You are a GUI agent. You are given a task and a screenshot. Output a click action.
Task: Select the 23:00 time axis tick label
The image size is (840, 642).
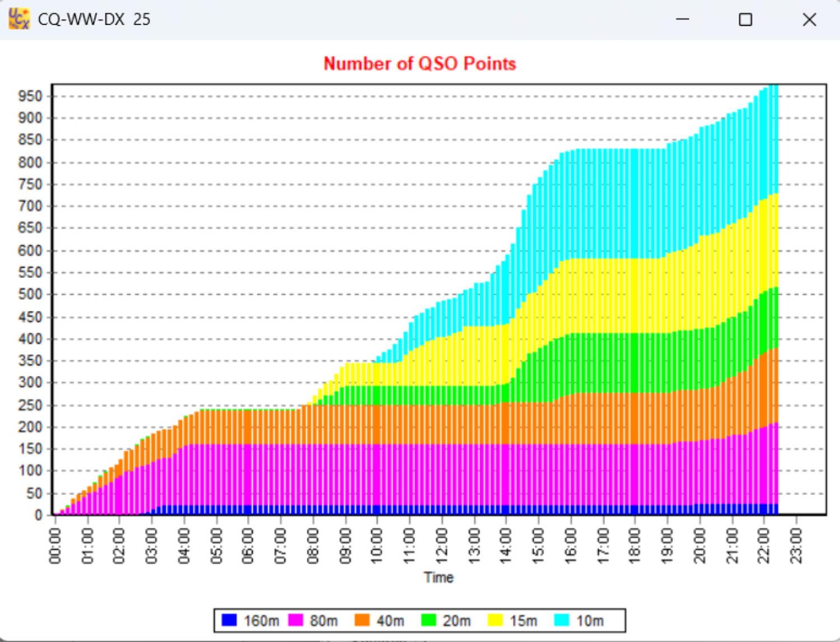pyautogui.click(x=797, y=546)
